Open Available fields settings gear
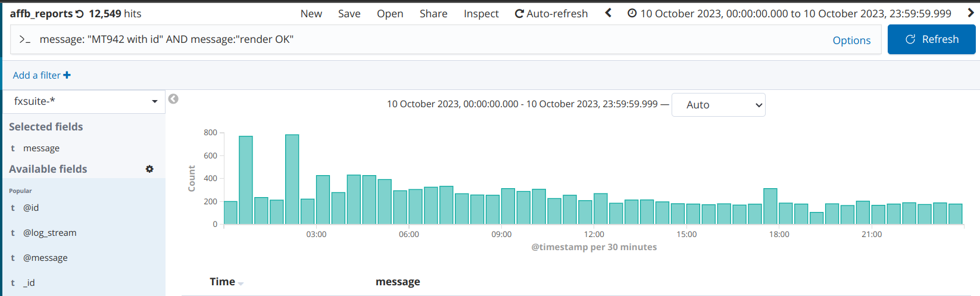 pyautogui.click(x=149, y=169)
